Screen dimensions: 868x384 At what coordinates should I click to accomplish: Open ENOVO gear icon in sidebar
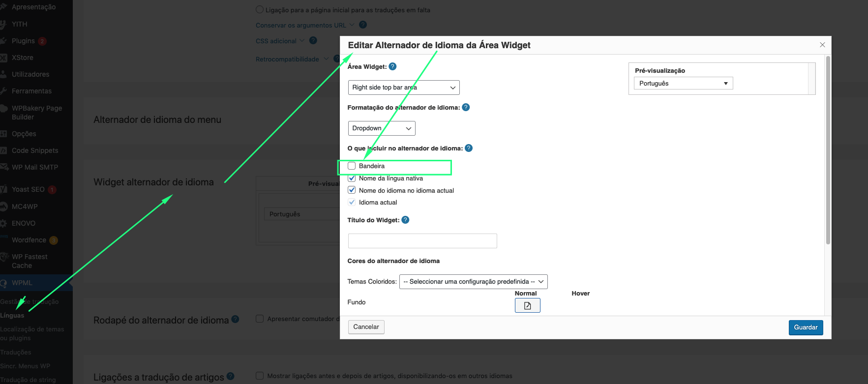3,223
